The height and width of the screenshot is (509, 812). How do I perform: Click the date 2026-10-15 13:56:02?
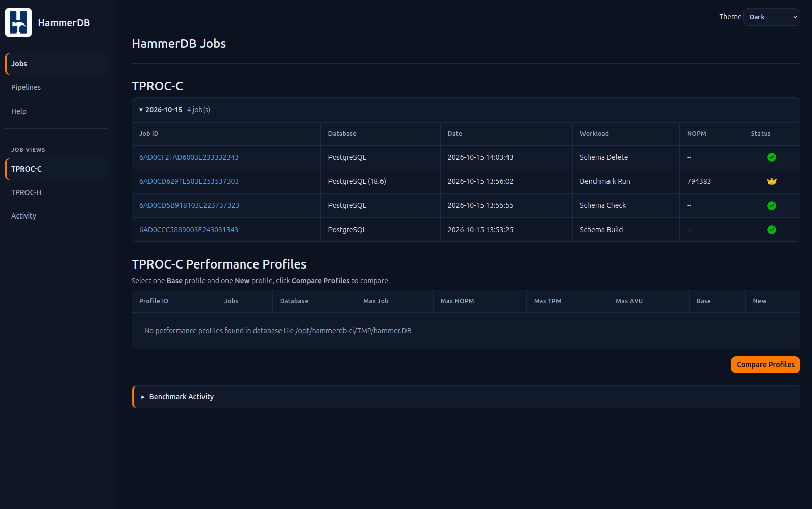point(480,181)
